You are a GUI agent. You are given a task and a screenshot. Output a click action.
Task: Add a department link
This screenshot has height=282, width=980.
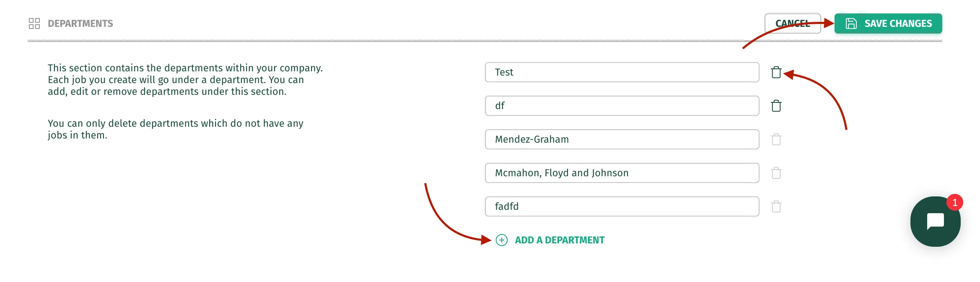[550, 240]
